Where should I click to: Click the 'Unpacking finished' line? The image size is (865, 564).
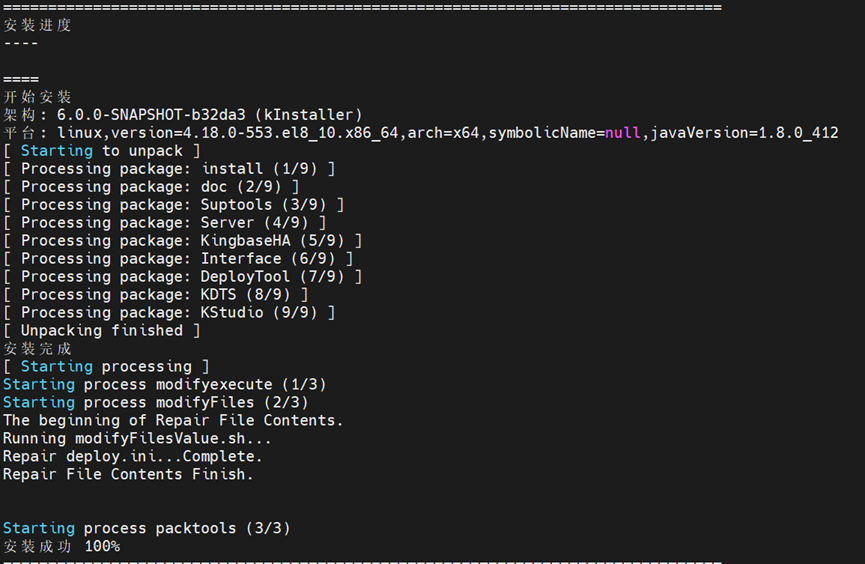click(102, 331)
